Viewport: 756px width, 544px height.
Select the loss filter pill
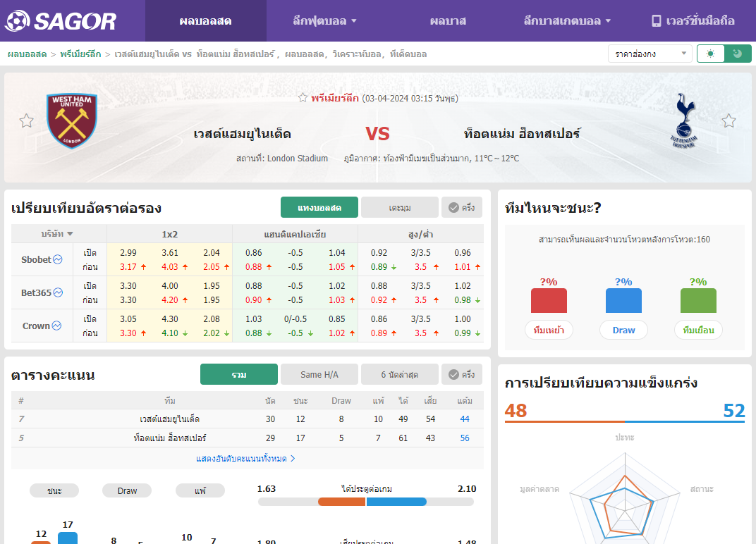coord(200,490)
